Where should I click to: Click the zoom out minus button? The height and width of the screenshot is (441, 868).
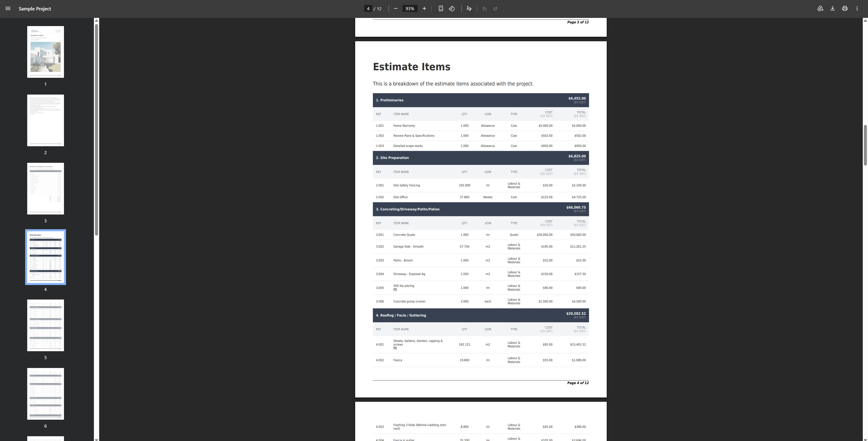[396, 8]
